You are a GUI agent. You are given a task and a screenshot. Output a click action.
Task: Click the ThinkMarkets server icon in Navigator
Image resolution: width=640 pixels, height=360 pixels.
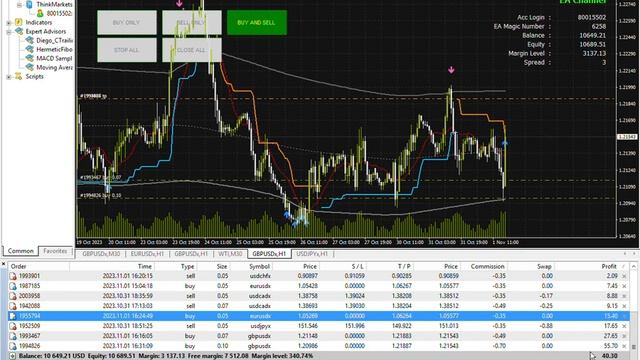[x=29, y=4]
